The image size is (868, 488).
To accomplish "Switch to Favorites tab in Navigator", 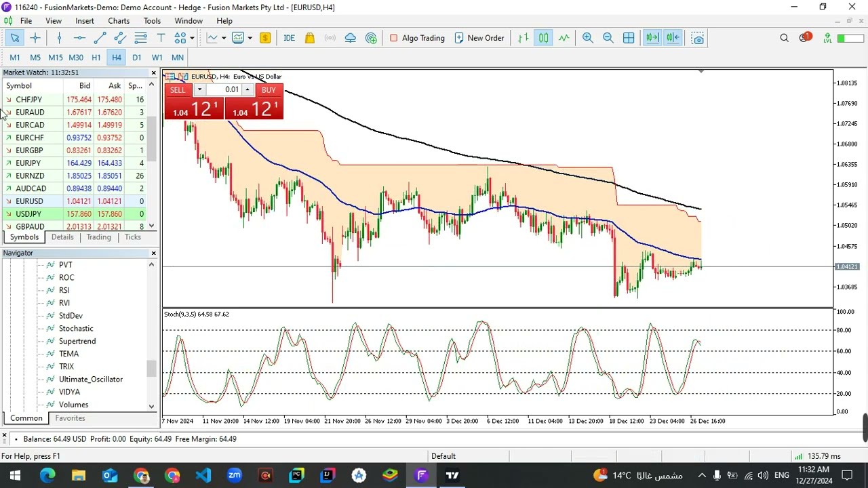I will (70, 418).
